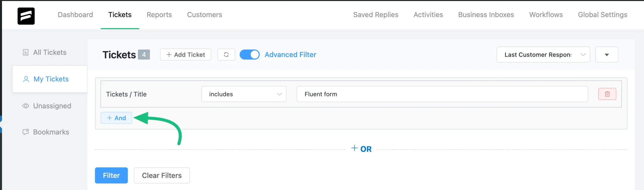Click the All Tickets list icon
644x190 pixels.
[x=26, y=52]
